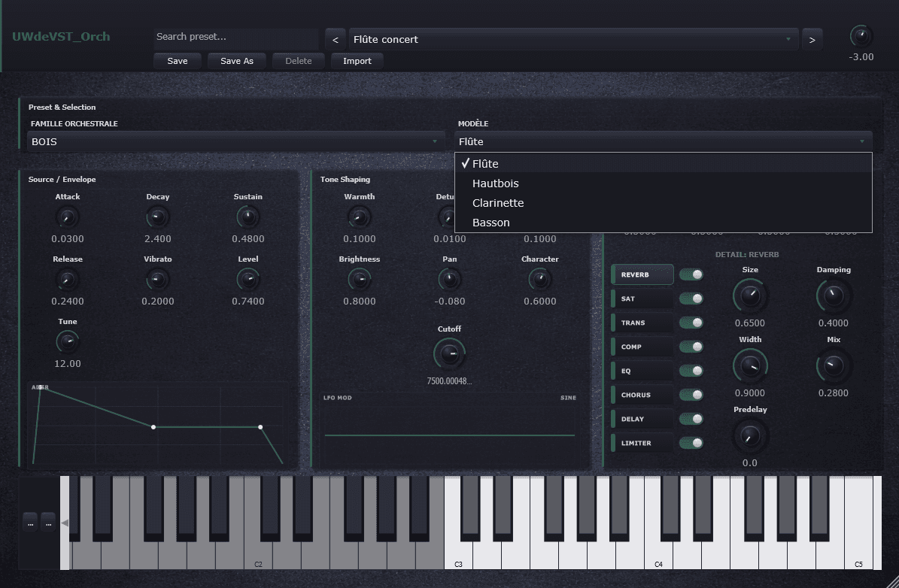The image size is (899, 588).
Task: Click the master volume knob showing -3.00
Action: click(861, 36)
